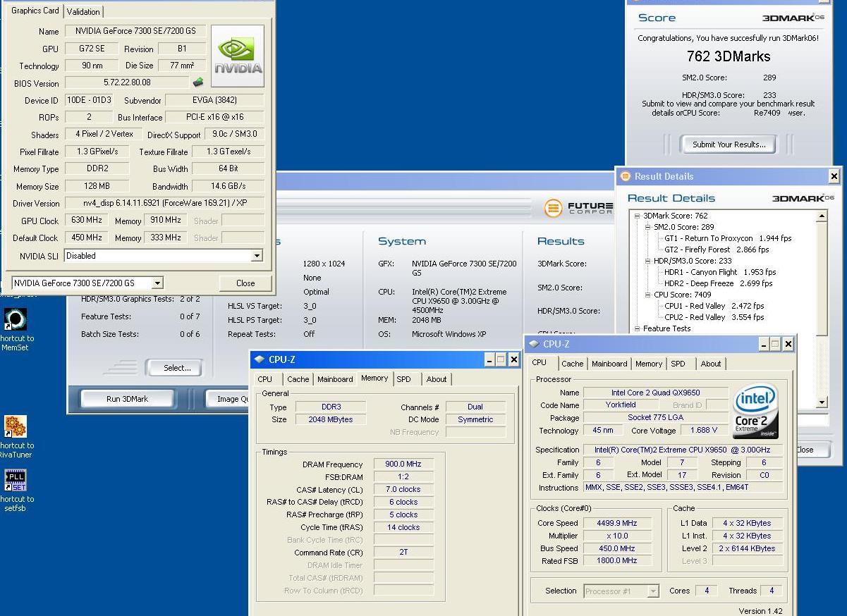The height and width of the screenshot is (616, 847).
Task: Select HDR1 - Canyon Flight row
Action: pyautogui.click(x=719, y=272)
